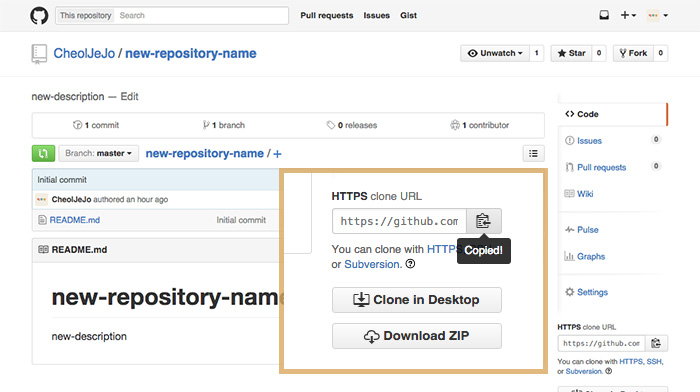Open Gist in the top nav
The width and height of the screenshot is (700, 392).
408,16
